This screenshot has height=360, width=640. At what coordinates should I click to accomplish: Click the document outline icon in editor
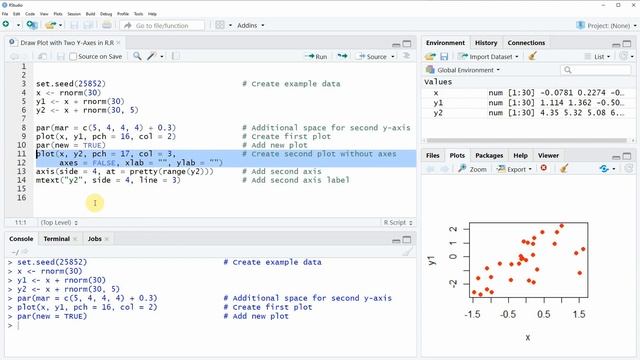407,56
